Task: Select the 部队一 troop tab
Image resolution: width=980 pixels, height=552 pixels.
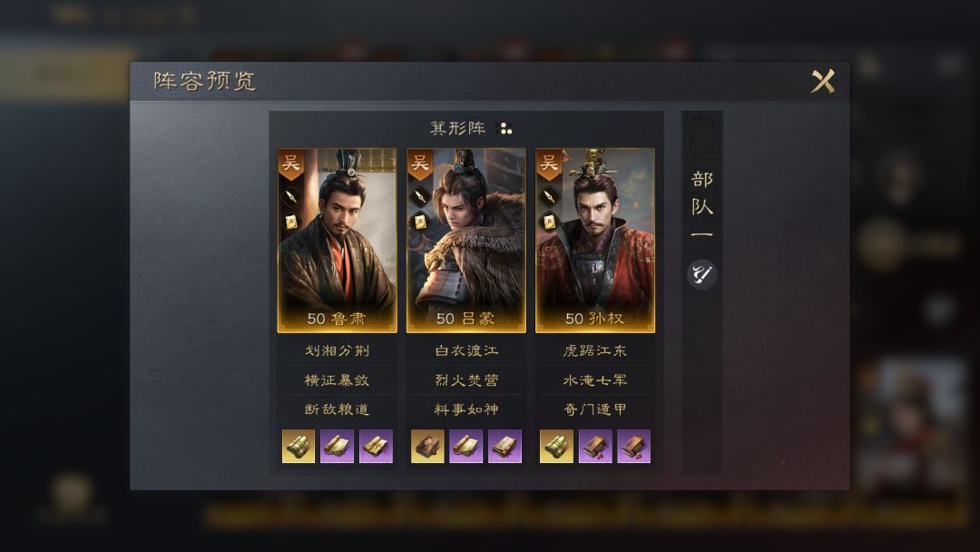Action: point(701,205)
